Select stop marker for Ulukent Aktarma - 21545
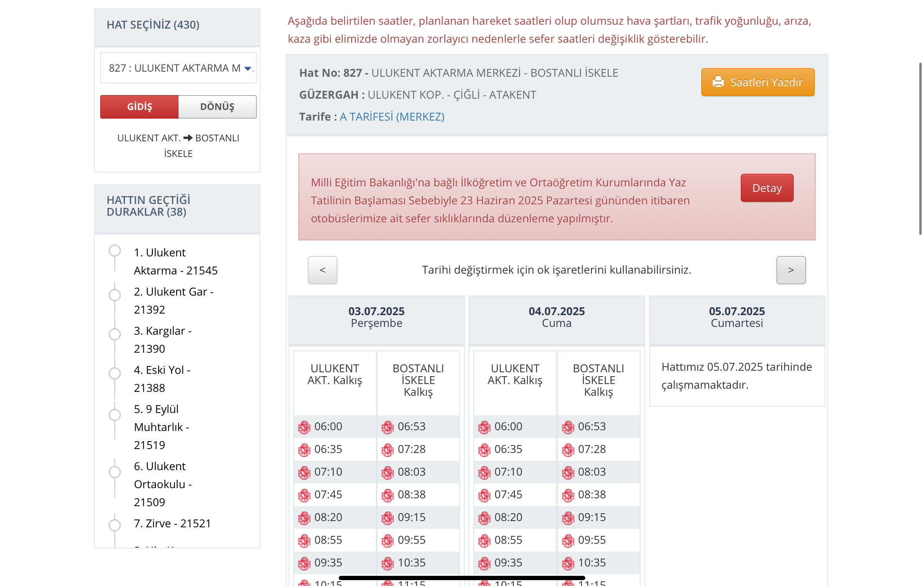924x586 pixels. click(115, 251)
